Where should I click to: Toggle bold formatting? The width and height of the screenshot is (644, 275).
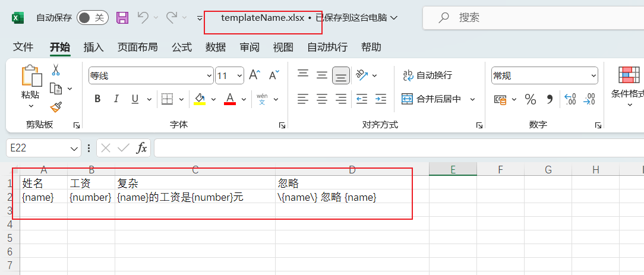click(97, 99)
